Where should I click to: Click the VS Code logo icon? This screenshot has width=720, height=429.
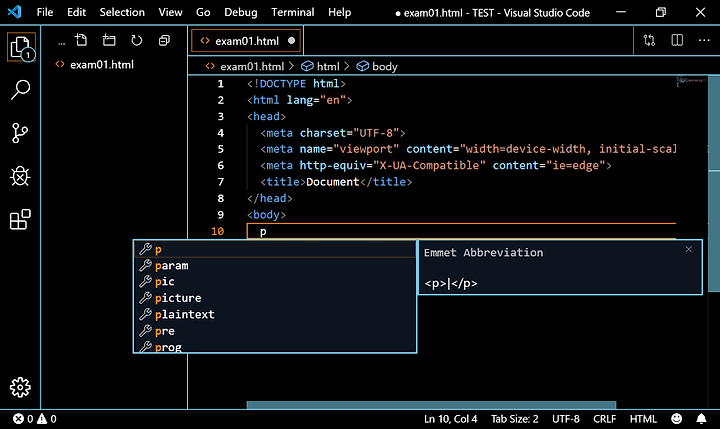point(15,12)
